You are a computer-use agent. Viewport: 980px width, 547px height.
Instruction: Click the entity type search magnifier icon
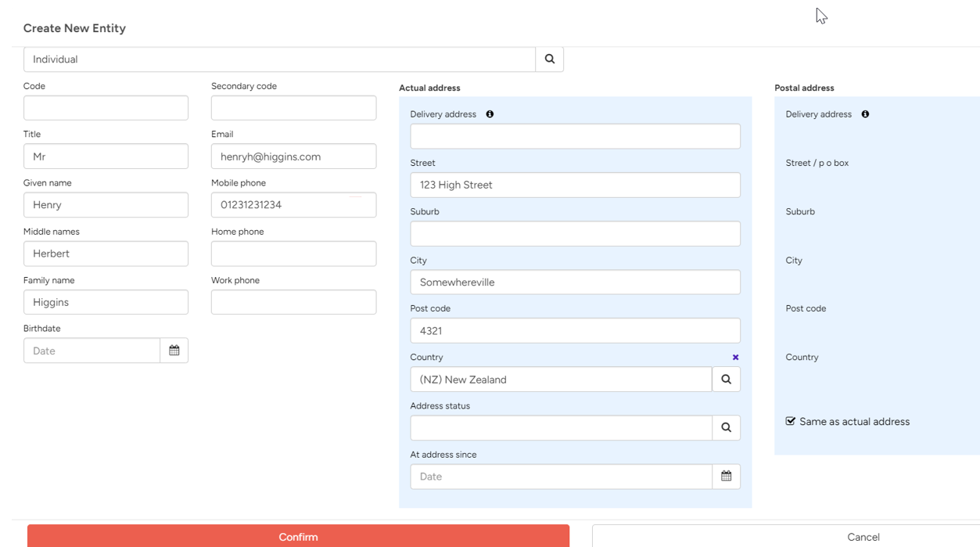click(550, 59)
